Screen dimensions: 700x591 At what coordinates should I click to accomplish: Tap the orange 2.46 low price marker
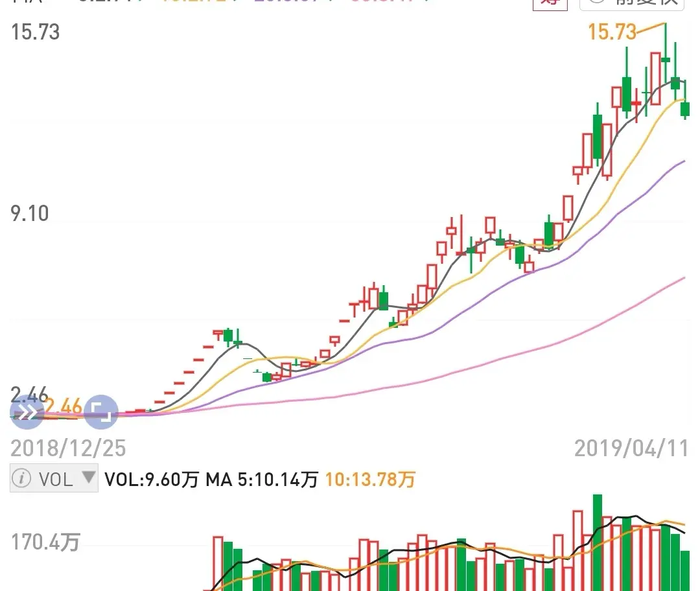coord(64,407)
